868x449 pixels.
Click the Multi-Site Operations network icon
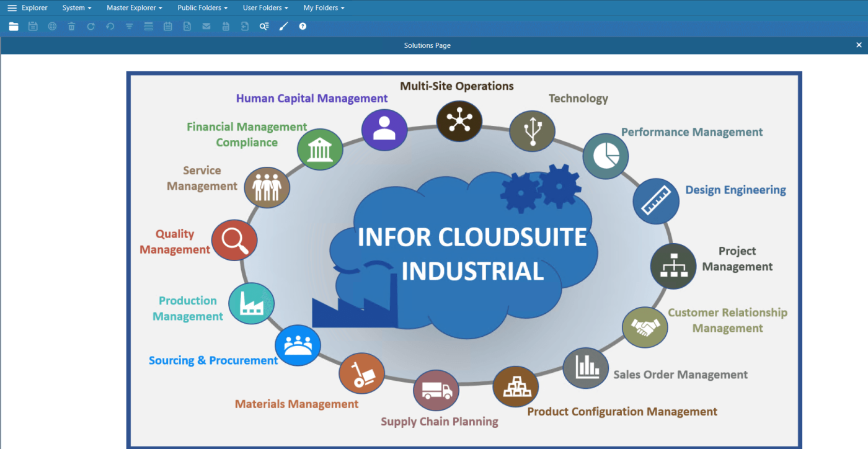(459, 120)
